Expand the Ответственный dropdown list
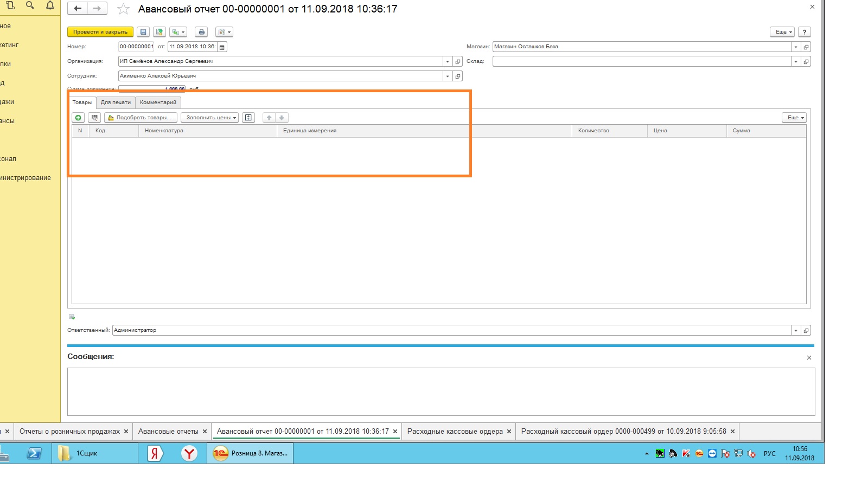This screenshot has width=868, height=488. (x=795, y=331)
